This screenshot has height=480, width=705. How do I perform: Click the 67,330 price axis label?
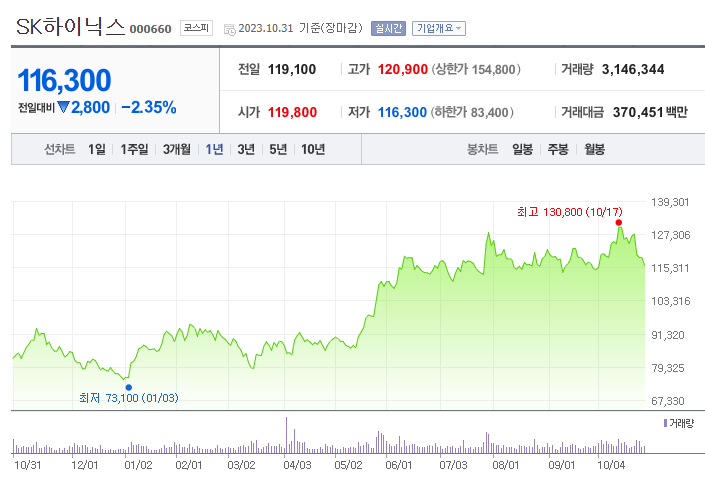click(668, 401)
